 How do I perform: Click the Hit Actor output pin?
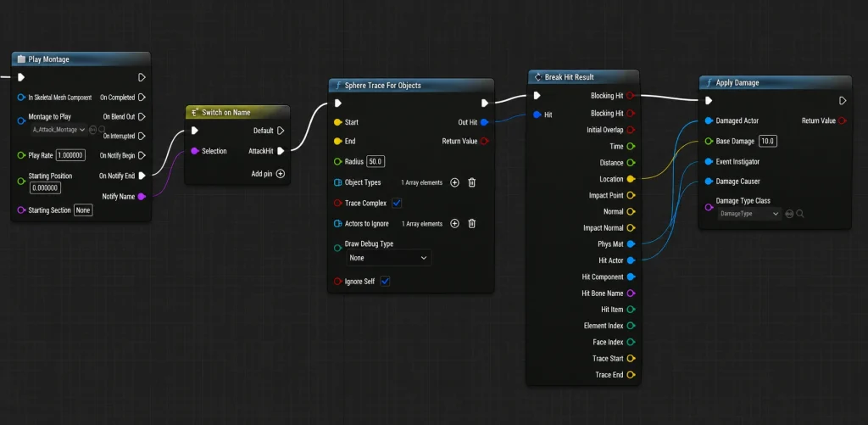coord(631,260)
